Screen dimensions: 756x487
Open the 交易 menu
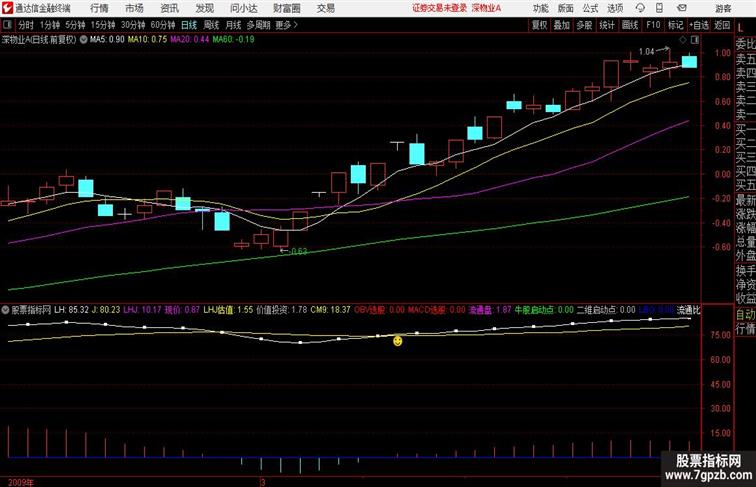click(325, 8)
